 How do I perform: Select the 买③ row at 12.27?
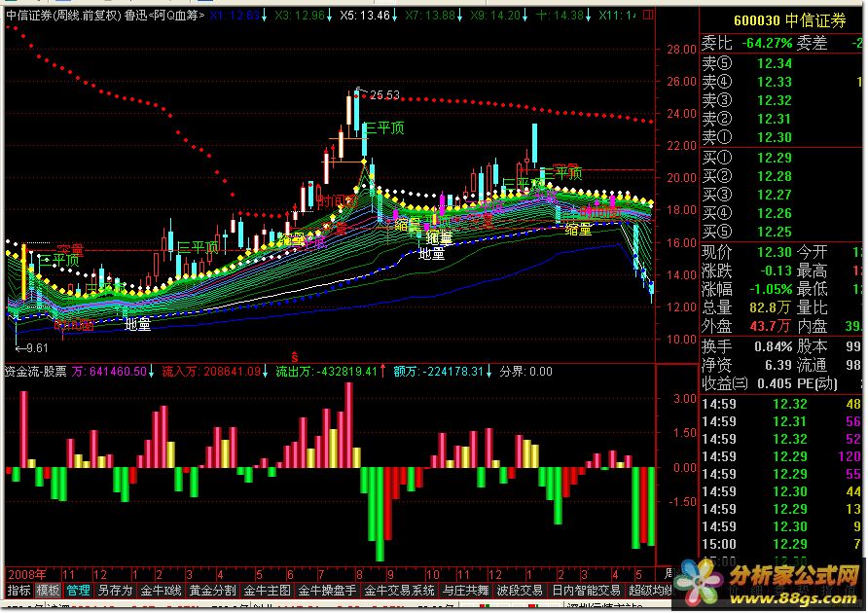(781, 195)
